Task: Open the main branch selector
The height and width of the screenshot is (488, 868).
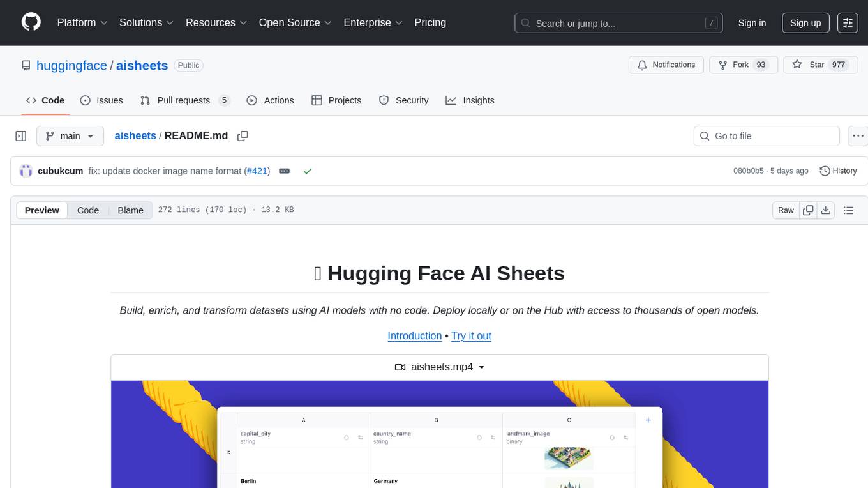Action: click(70, 136)
